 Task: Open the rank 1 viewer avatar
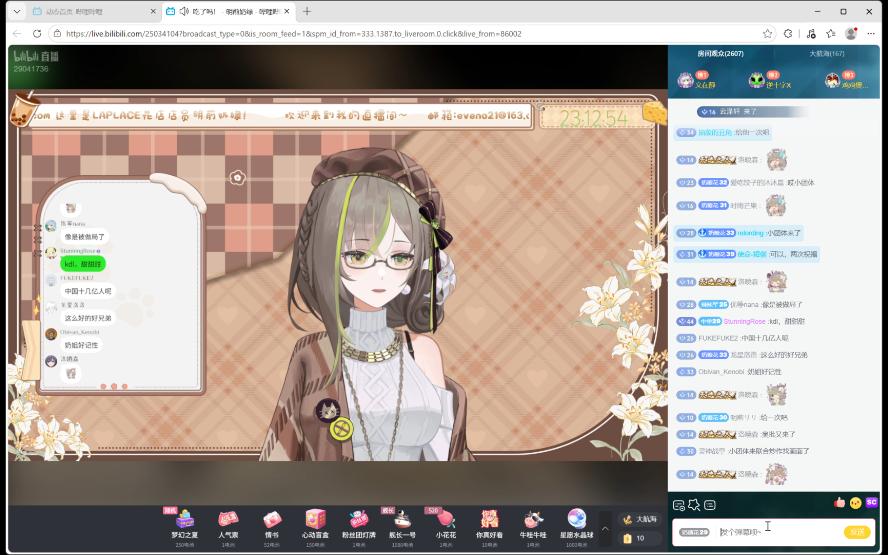686,80
